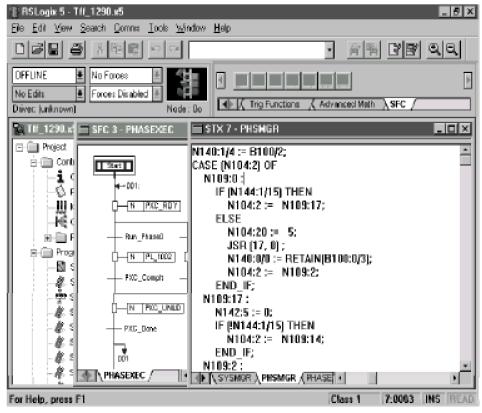
Task: Click the search text input field
Action: pyautogui.click(x=257, y=50)
